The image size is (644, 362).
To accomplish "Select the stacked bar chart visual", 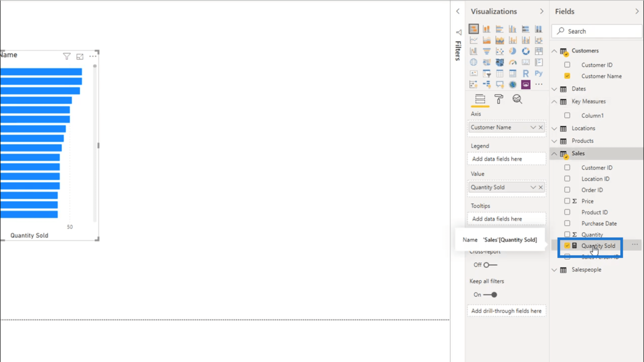I will pyautogui.click(x=473, y=29).
